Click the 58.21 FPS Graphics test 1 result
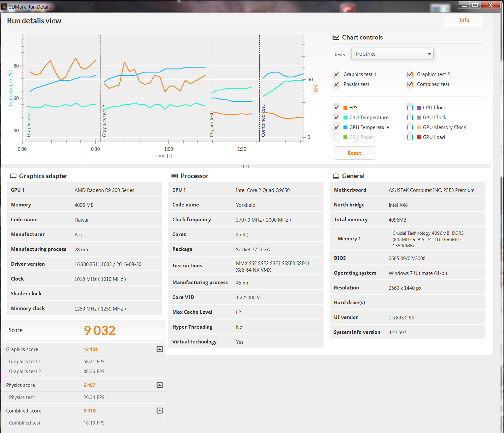 pos(94,362)
